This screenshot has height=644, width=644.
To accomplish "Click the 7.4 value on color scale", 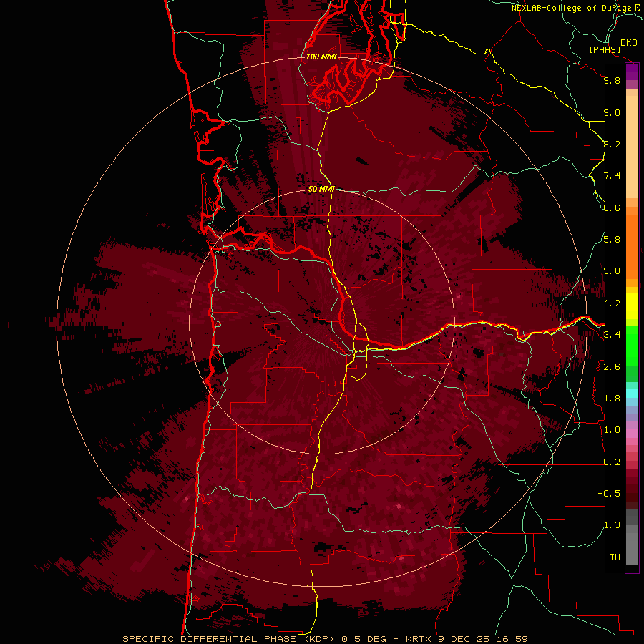I will click(x=612, y=176).
